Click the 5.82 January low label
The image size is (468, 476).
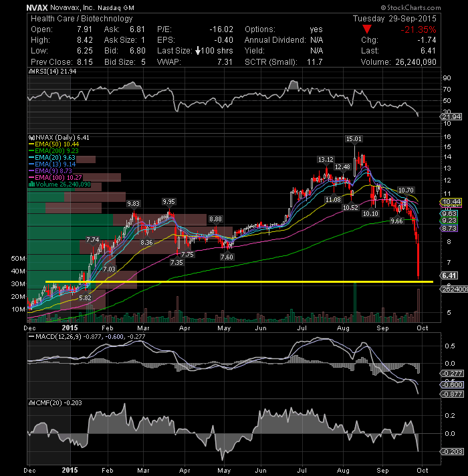click(85, 298)
